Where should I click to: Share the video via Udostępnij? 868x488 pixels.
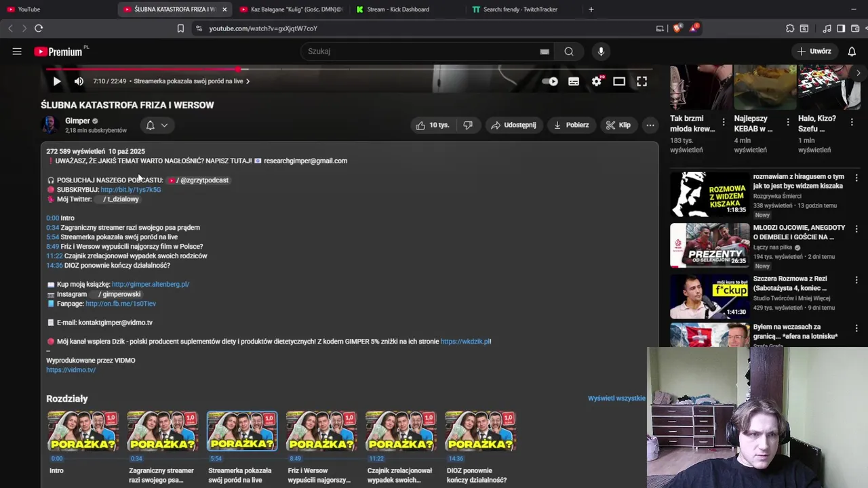point(513,125)
